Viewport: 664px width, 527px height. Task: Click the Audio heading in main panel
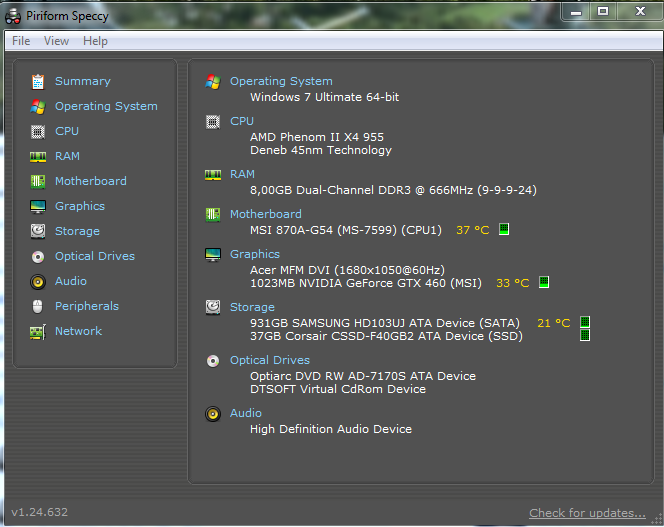pos(246,413)
